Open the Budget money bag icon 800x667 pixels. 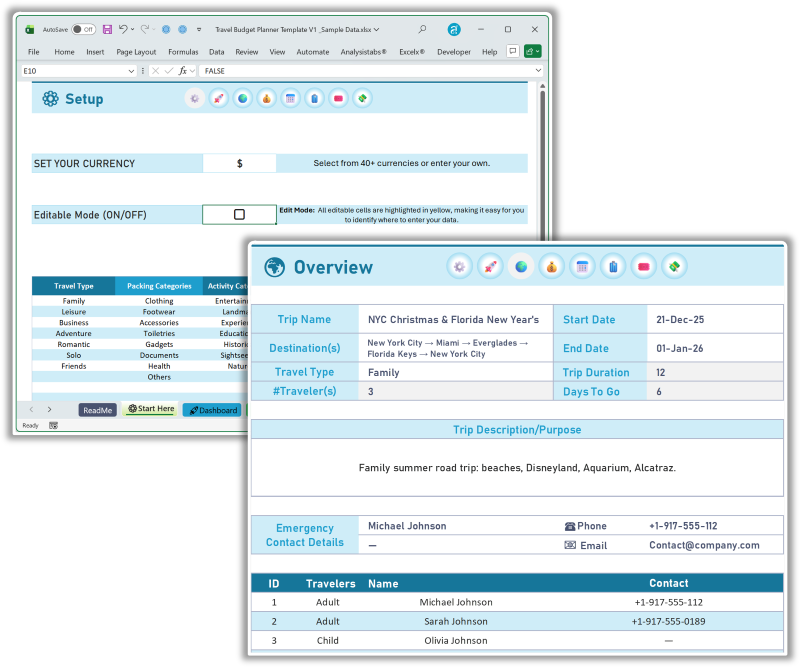550,267
